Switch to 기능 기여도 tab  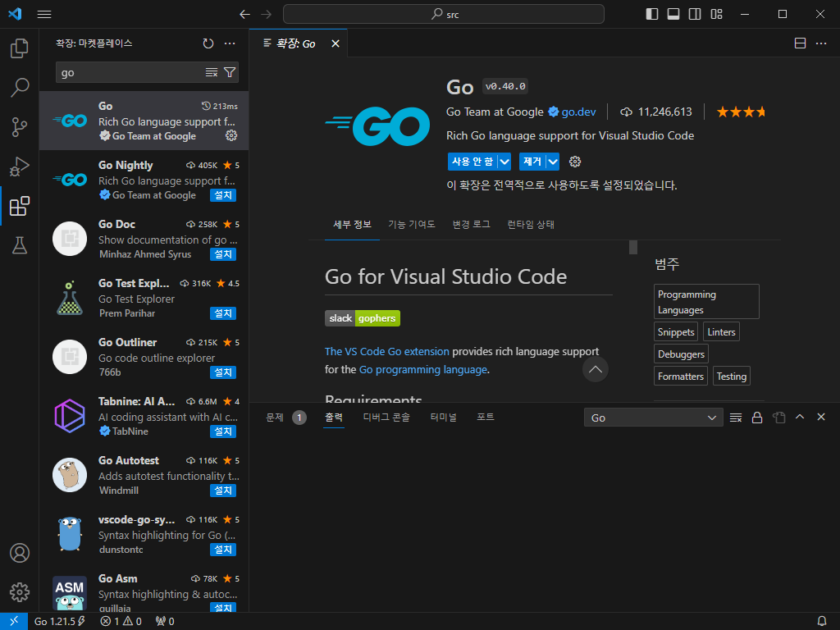tap(412, 225)
